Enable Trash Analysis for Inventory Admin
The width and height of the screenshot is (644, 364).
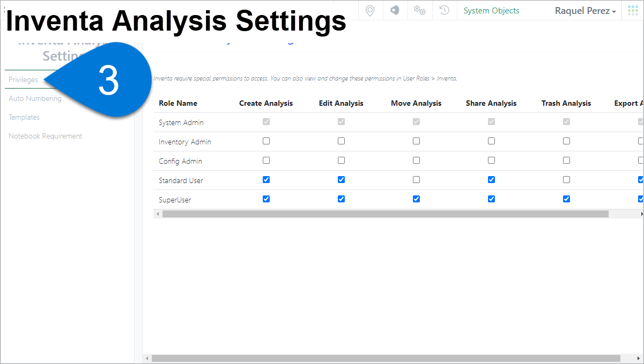pyautogui.click(x=566, y=141)
